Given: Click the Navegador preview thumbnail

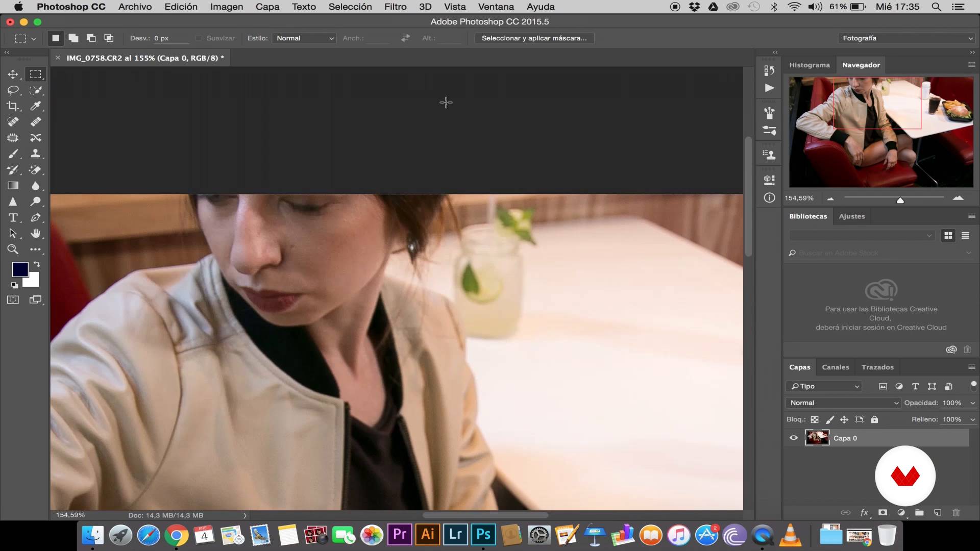Looking at the screenshot, I should pos(881,132).
